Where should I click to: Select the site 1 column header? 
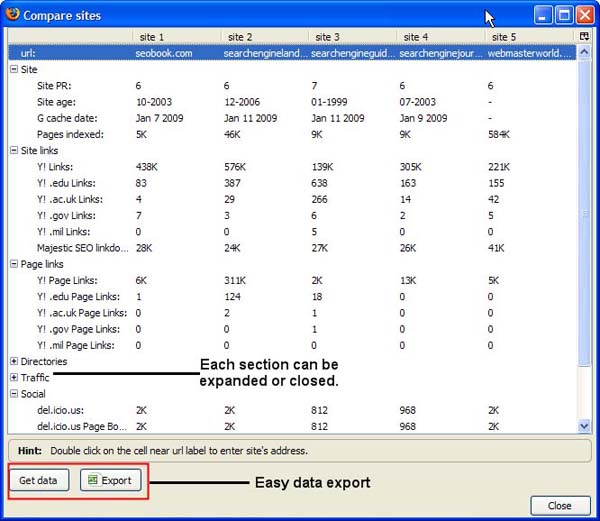(177, 37)
